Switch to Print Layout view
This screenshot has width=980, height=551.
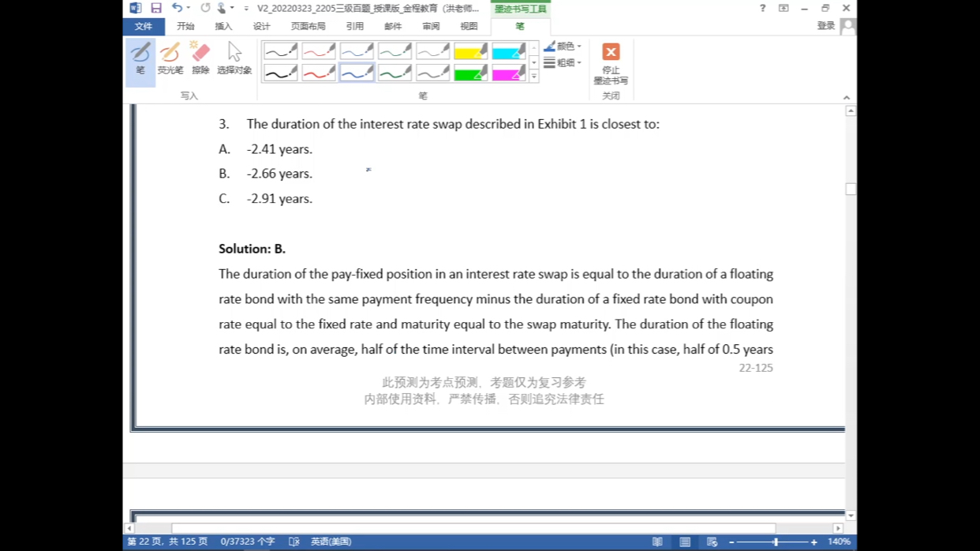point(685,542)
